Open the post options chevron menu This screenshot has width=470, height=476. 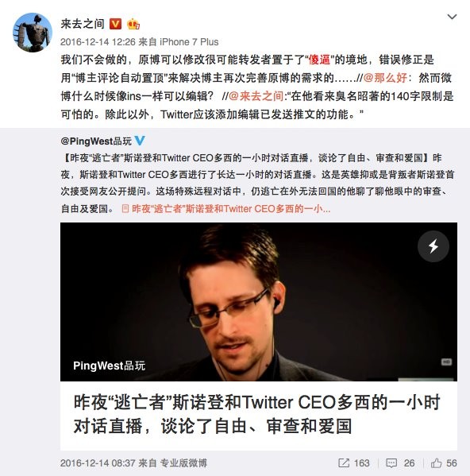452,17
